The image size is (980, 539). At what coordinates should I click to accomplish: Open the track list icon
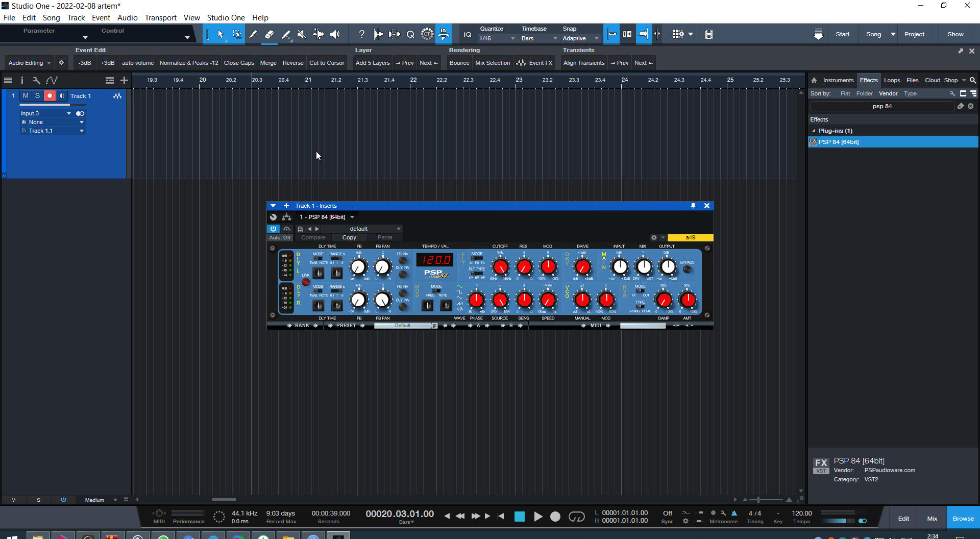point(8,80)
